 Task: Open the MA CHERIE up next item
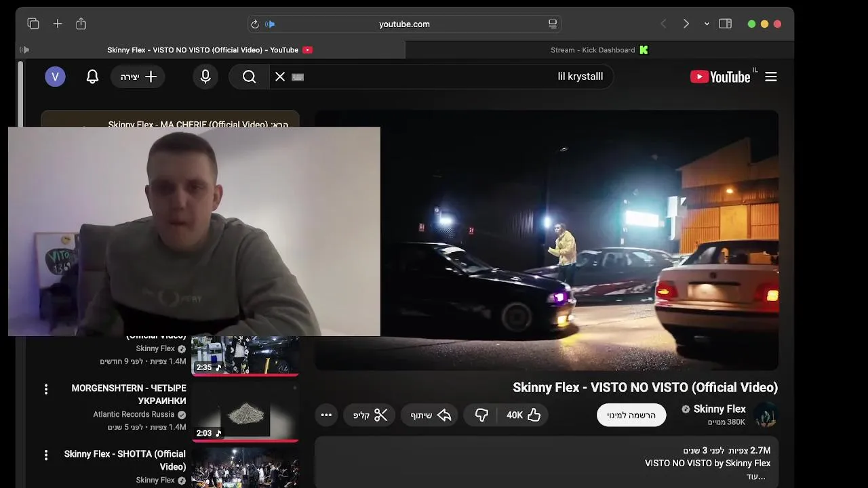(x=198, y=124)
